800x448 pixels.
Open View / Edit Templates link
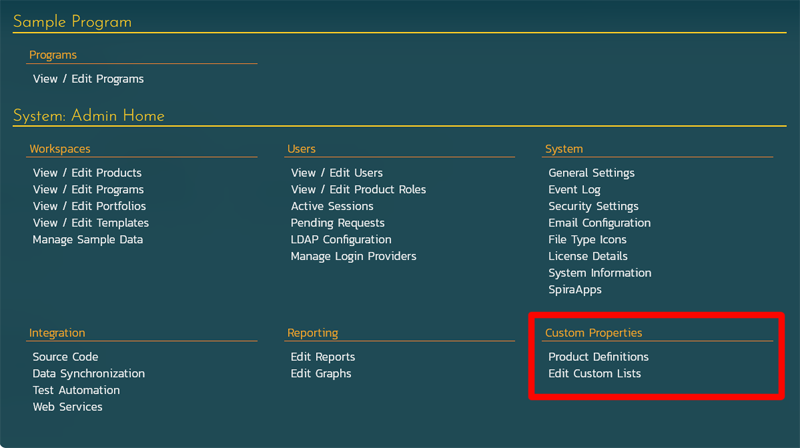90,223
